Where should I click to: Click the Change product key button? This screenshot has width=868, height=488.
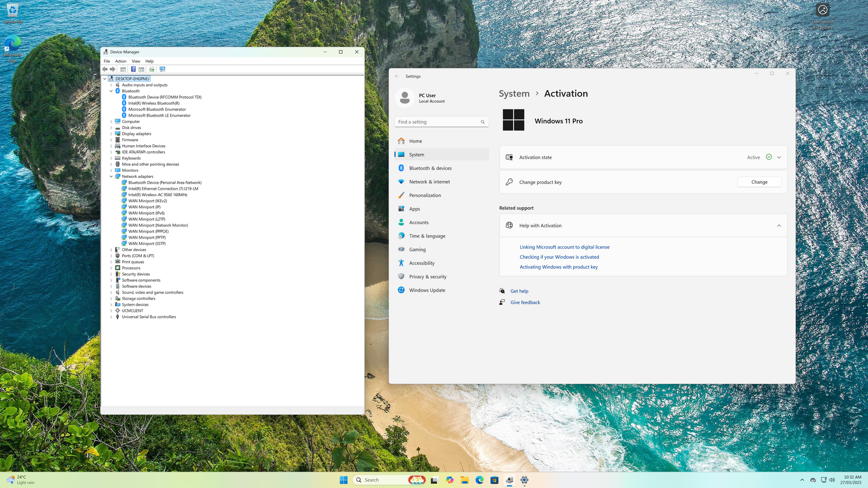pos(759,182)
